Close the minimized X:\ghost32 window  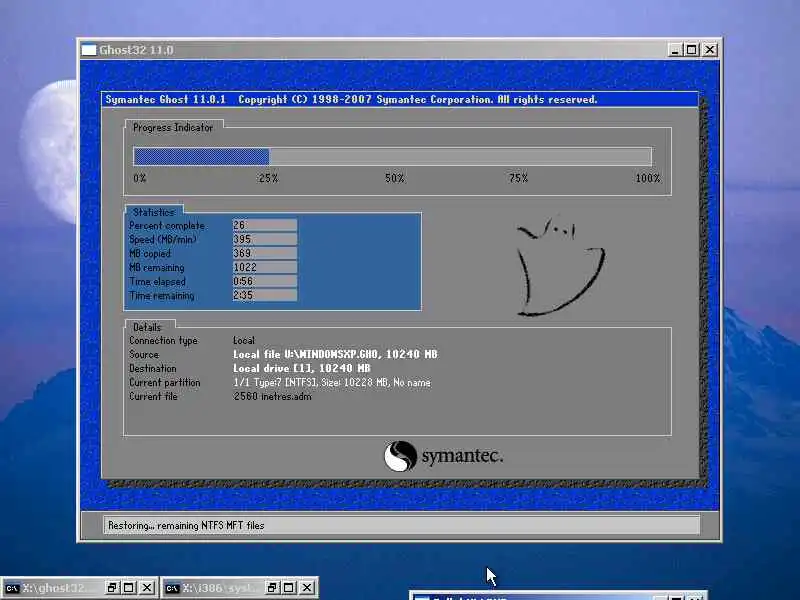pyautogui.click(x=147, y=588)
